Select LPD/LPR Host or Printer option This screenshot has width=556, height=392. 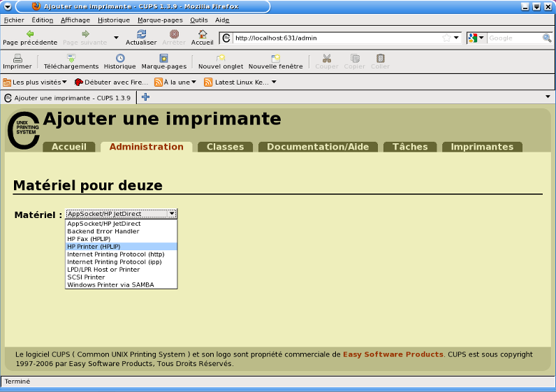(122, 270)
